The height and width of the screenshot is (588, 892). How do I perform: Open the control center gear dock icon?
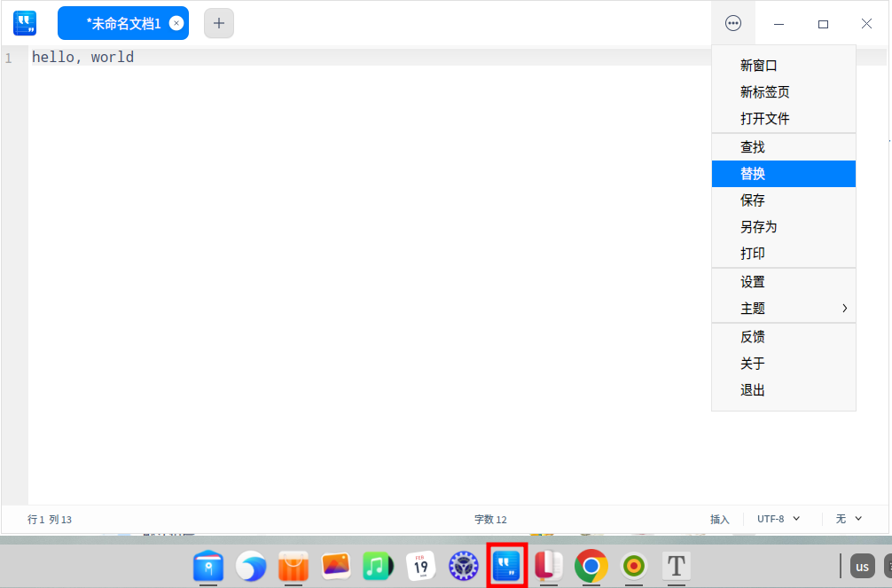(x=464, y=567)
